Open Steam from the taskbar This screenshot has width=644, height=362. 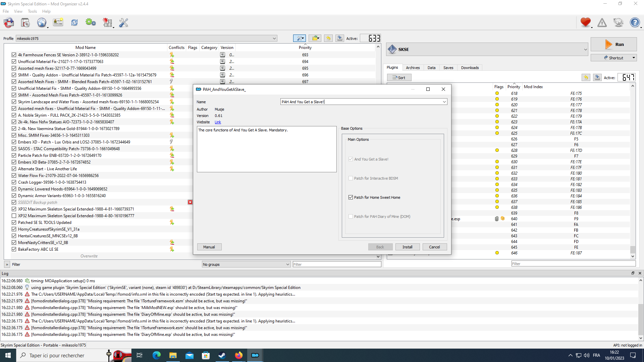pyautogui.click(x=222, y=355)
